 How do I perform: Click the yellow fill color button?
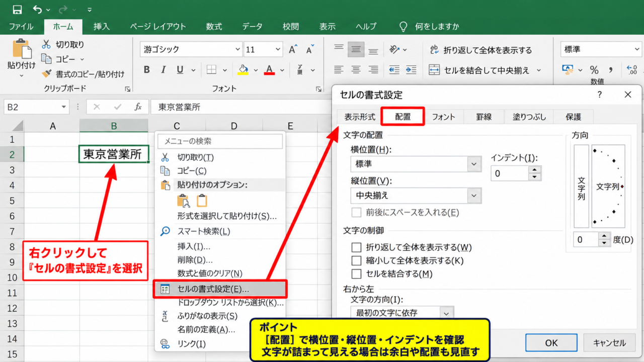pos(243,70)
